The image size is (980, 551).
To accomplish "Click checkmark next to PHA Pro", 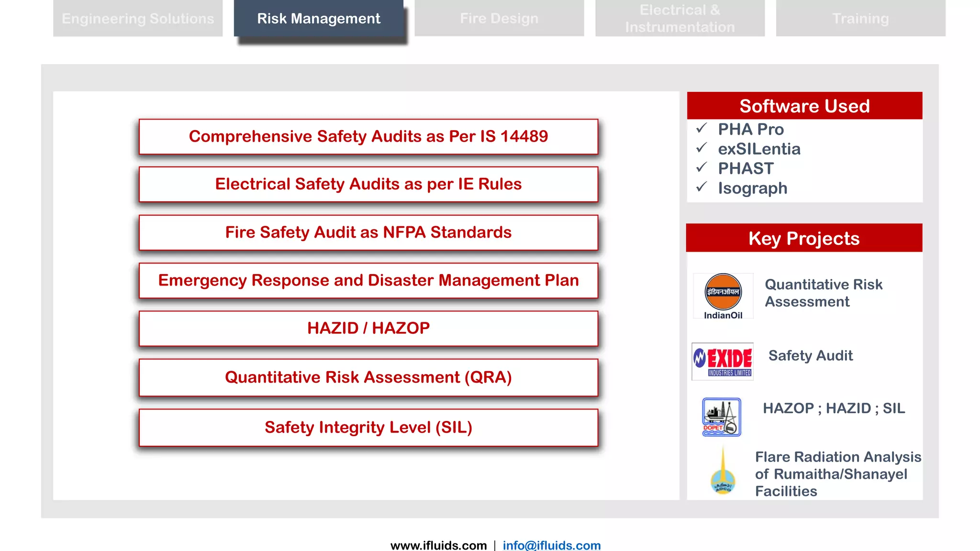I will point(702,128).
